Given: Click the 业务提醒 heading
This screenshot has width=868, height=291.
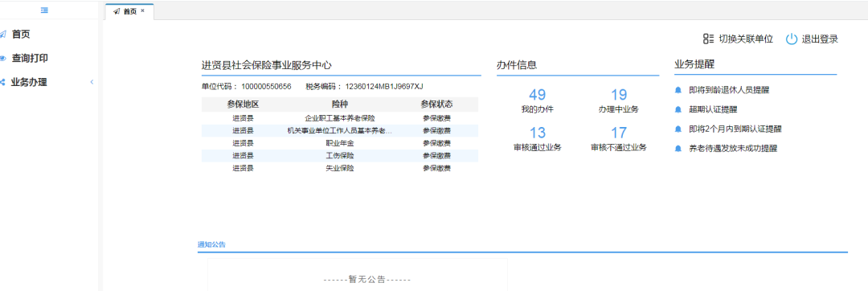Looking at the screenshot, I should tap(694, 64).
